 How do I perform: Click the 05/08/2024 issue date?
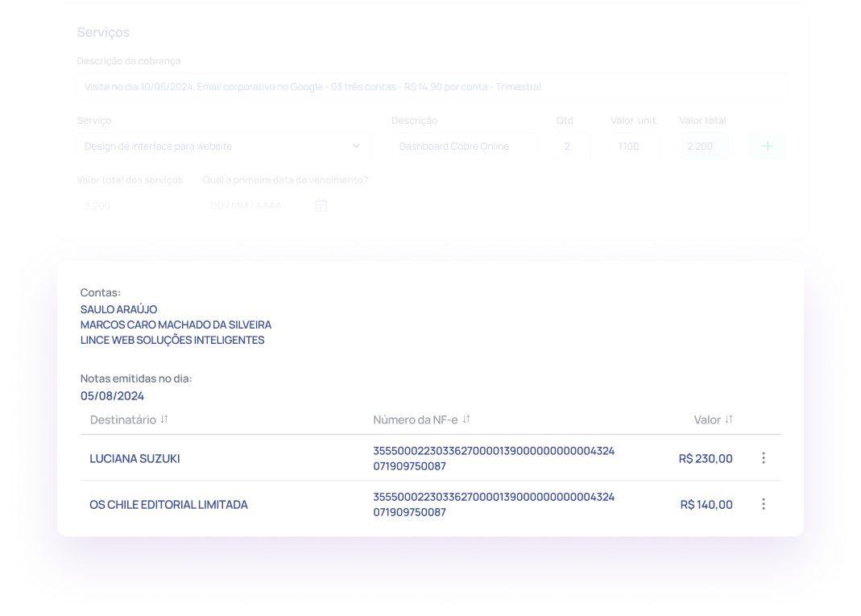click(112, 396)
